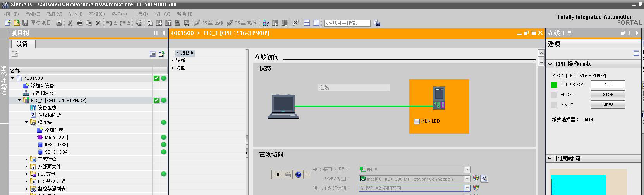The height and width of the screenshot is (195, 644).
Task: Click the start runtime RT icon
Action: pyautogui.click(x=187, y=23)
